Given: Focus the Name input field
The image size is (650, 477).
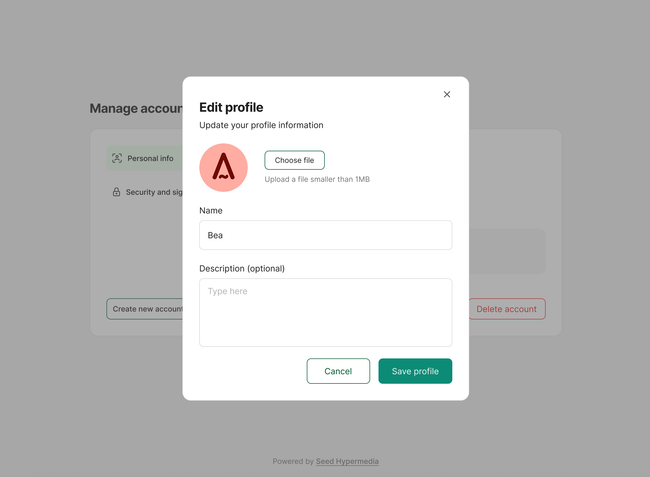Looking at the screenshot, I should click(x=325, y=235).
